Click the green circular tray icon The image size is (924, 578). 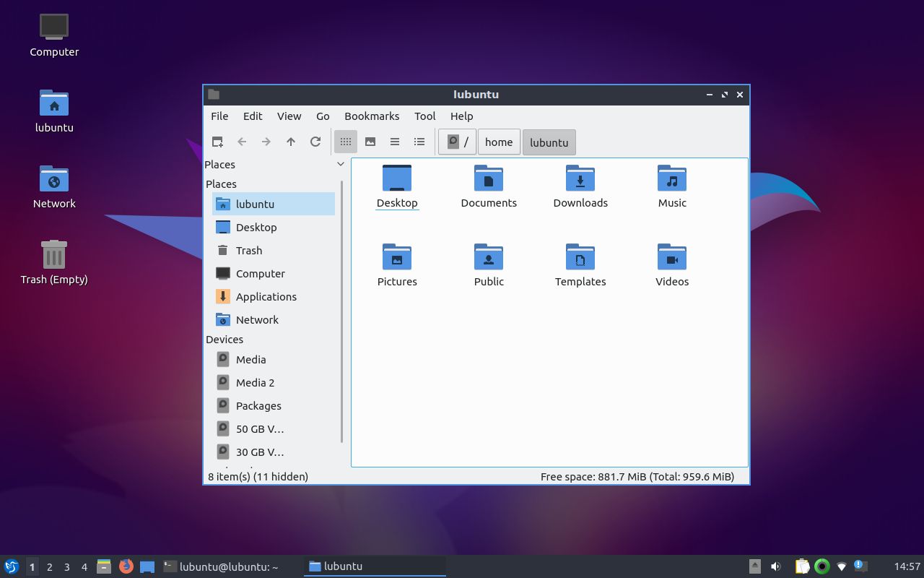(x=821, y=566)
